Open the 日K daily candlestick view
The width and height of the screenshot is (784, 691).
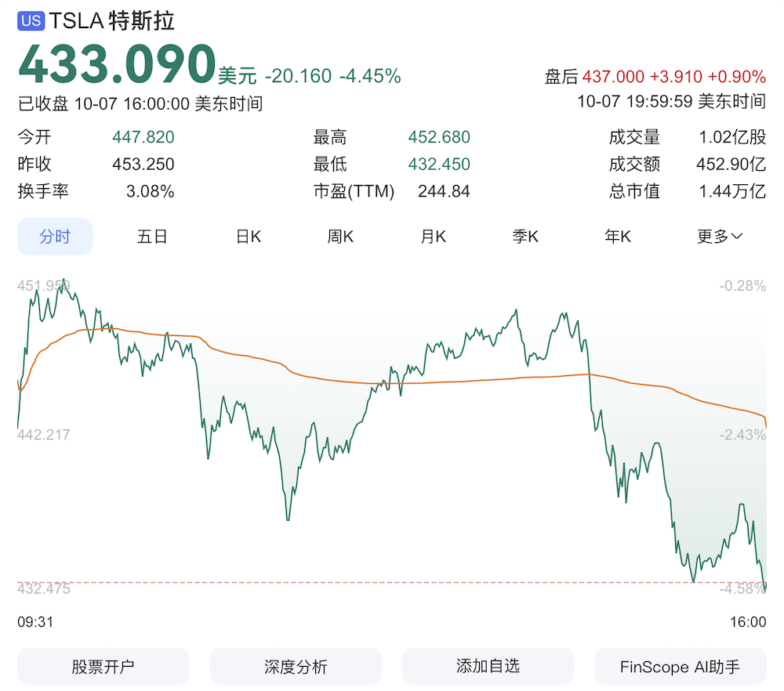(x=247, y=237)
